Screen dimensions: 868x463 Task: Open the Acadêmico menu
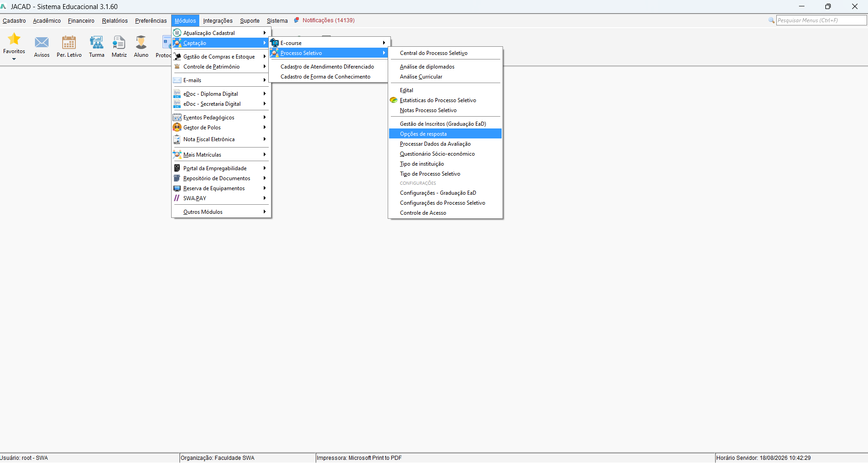[47, 20]
